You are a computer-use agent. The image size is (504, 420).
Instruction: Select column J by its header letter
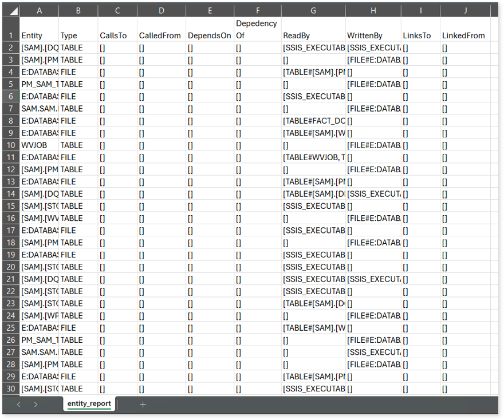click(465, 10)
